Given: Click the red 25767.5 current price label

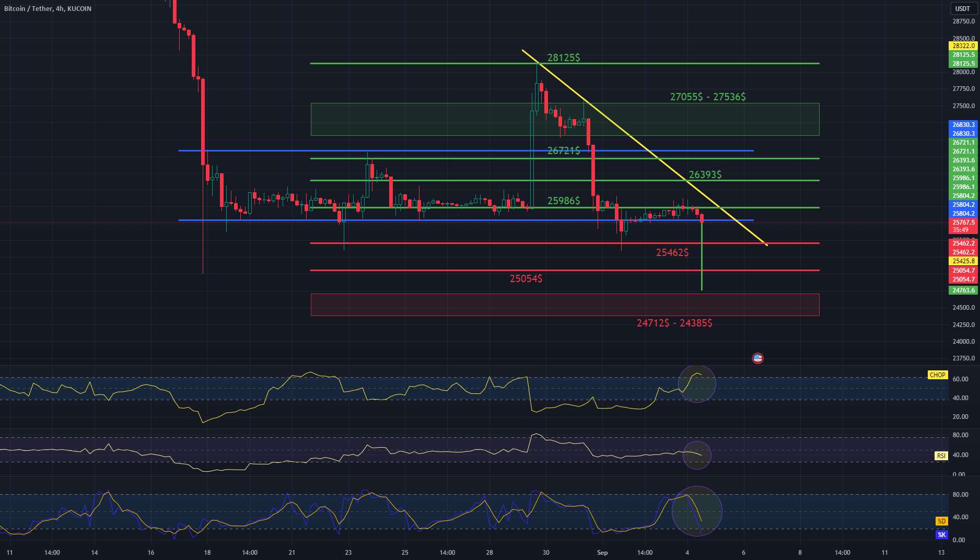Looking at the screenshot, I should [x=964, y=223].
